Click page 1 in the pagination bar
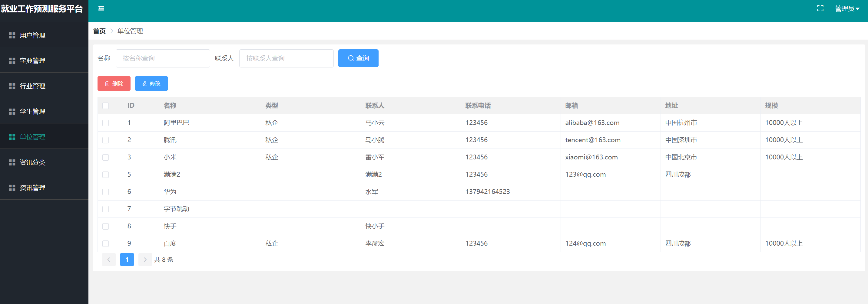868x304 pixels. tap(127, 260)
